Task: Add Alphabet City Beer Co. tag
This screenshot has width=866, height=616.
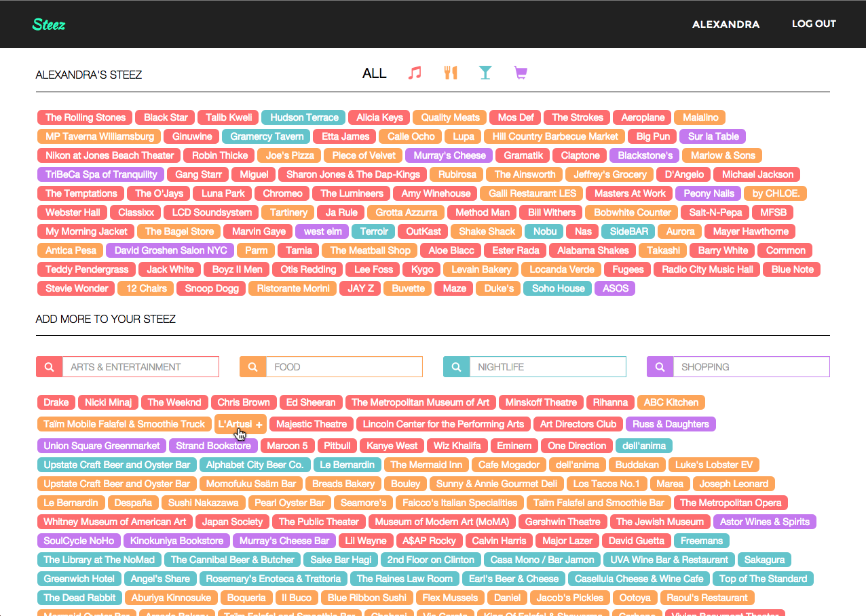Action: pyautogui.click(x=255, y=465)
